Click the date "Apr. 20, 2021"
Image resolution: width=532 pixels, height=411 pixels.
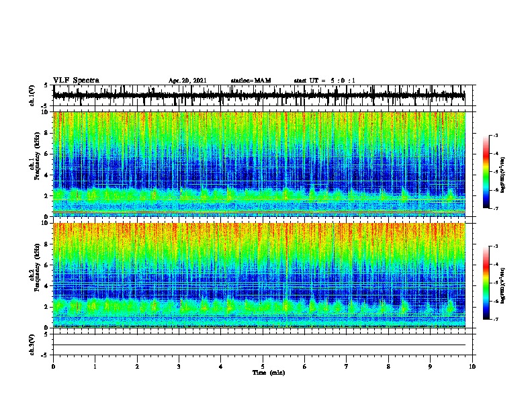pos(187,81)
